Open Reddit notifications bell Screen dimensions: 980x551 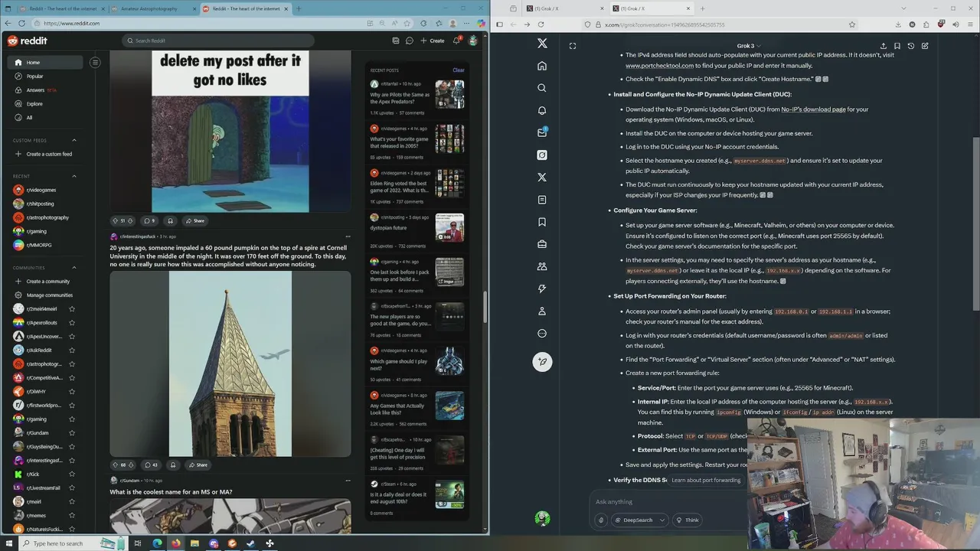[456, 41]
